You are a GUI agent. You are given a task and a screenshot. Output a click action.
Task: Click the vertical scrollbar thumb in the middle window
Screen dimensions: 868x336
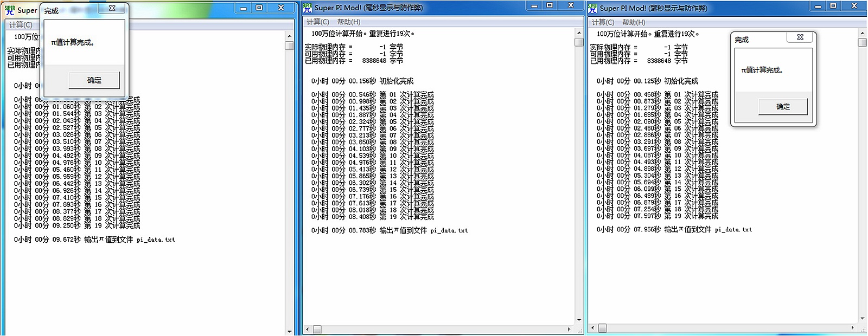[x=579, y=42]
